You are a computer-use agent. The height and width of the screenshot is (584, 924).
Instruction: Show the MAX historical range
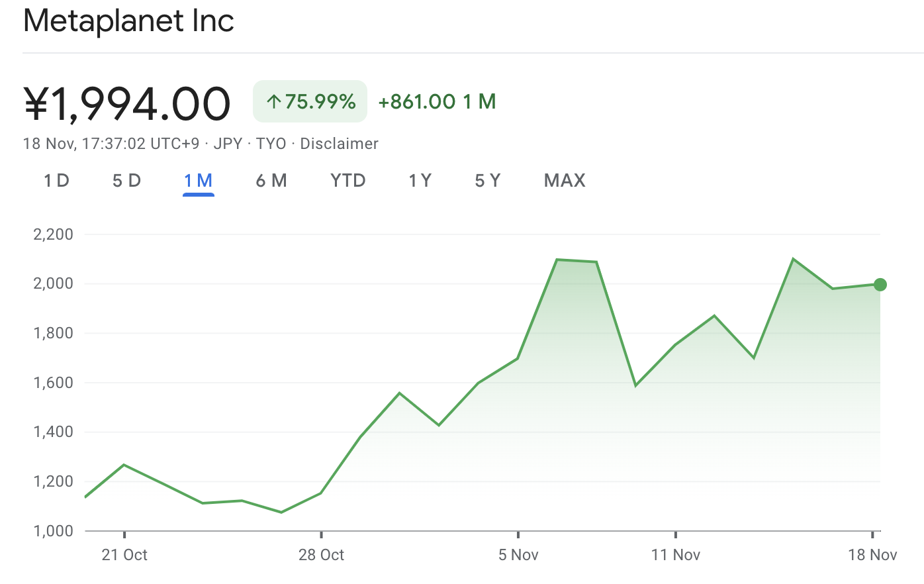pos(565,181)
